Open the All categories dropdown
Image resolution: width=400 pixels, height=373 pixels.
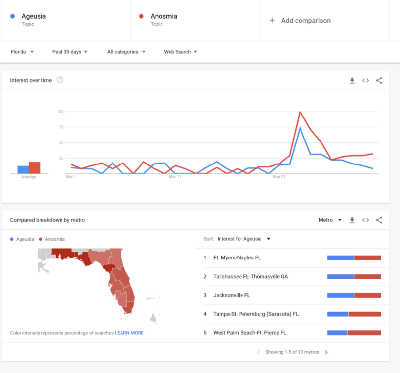[126, 52]
